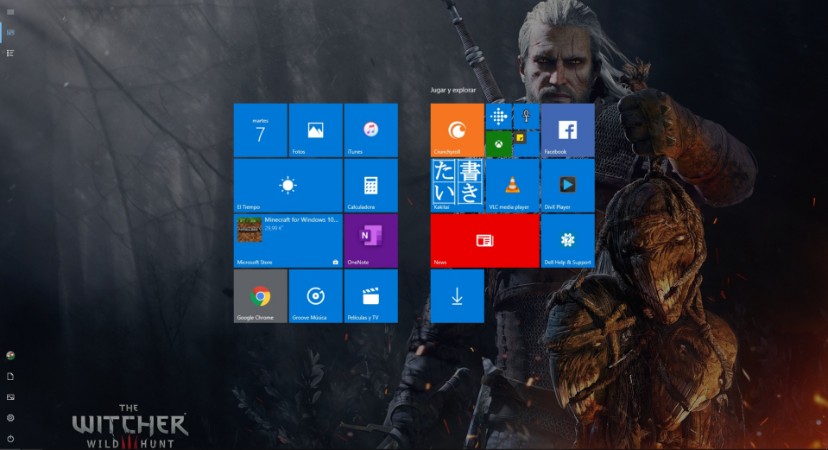Open the small Fitbit dotted-logo tile
Screen dimensions: 828x450
(499, 116)
